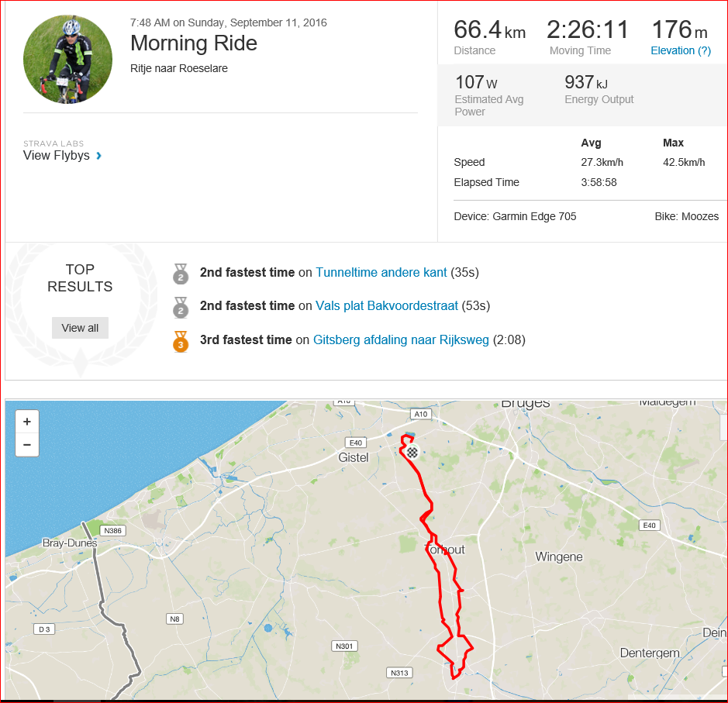Open the Vals plat Bakvoordestraat segment

point(387,306)
